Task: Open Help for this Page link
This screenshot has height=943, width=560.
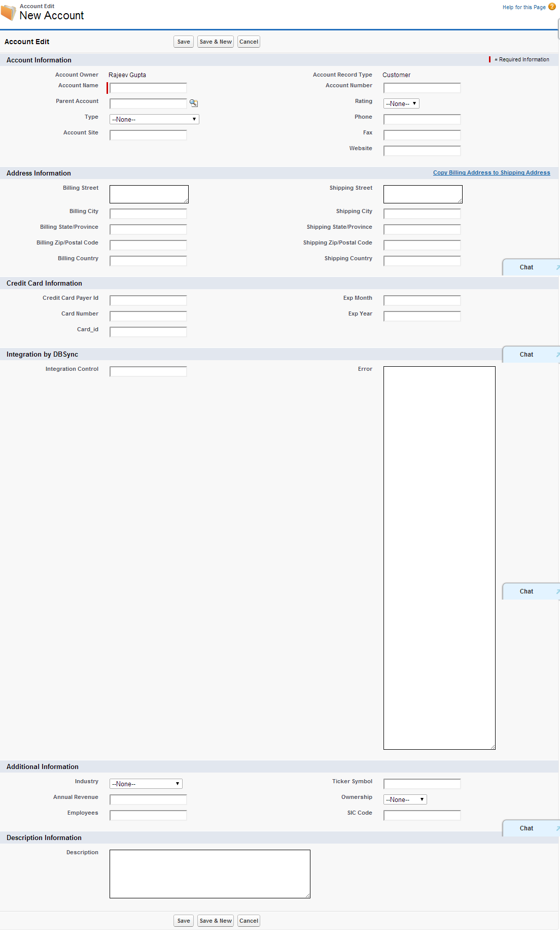Action: 523,7
